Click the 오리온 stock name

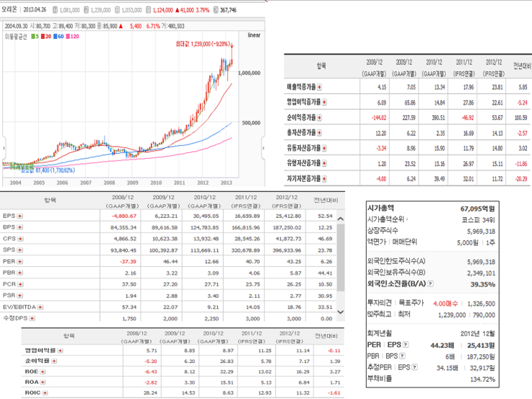coord(9,9)
